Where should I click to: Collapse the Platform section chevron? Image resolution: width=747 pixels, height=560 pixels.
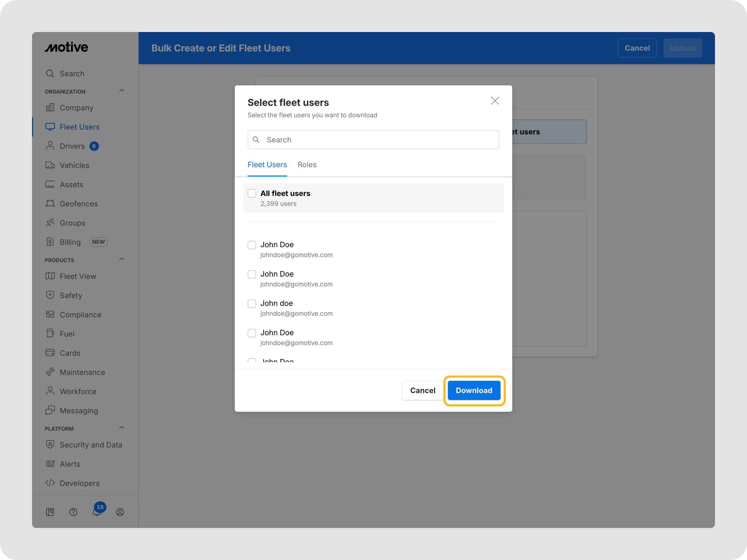pos(122,428)
